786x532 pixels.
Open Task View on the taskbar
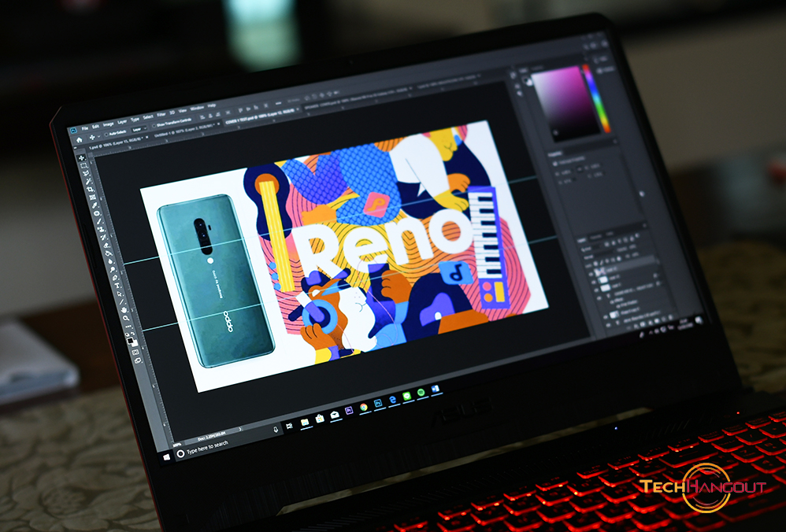289,426
